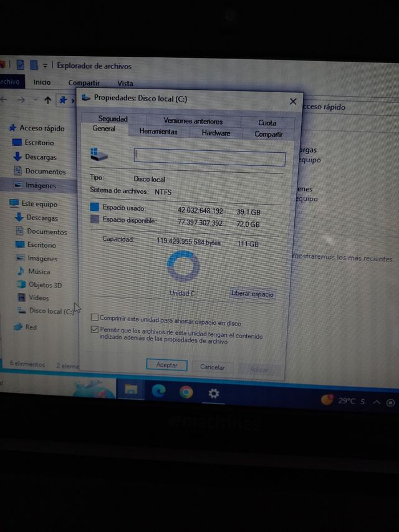
Task: Click the back arrow in Explorer
Action: pos(4,99)
